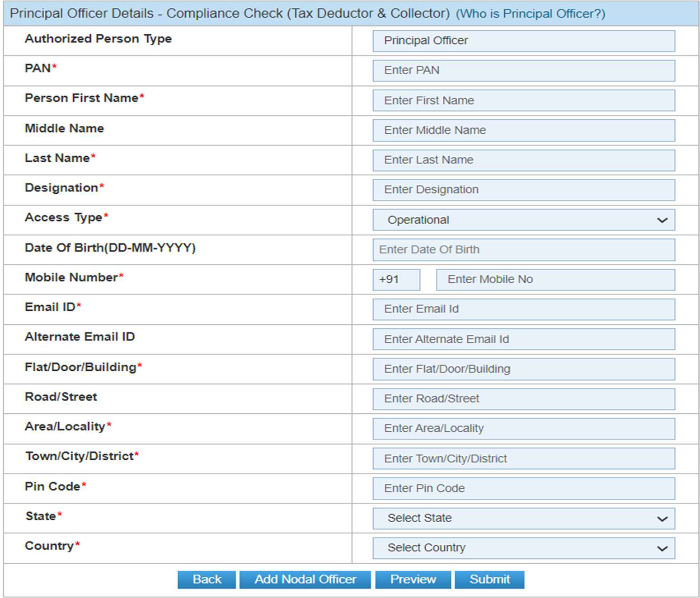Image resolution: width=700 pixels, height=598 pixels.
Task: Open the Select Country dropdown
Action: pyautogui.click(x=524, y=548)
